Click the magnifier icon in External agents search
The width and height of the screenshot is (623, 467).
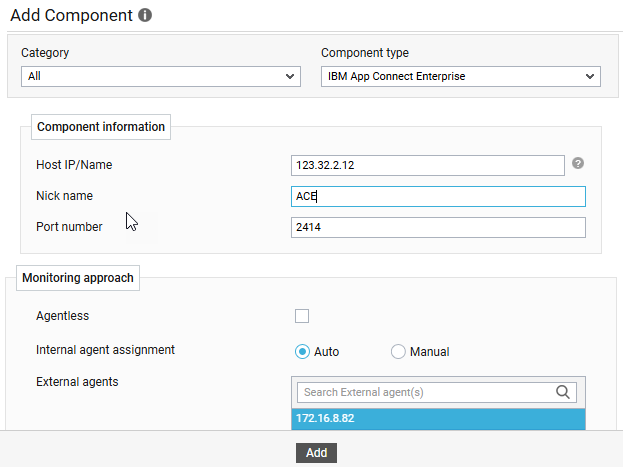563,392
